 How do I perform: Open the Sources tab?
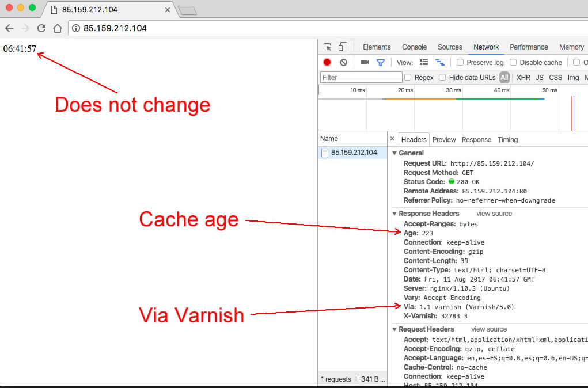point(450,47)
